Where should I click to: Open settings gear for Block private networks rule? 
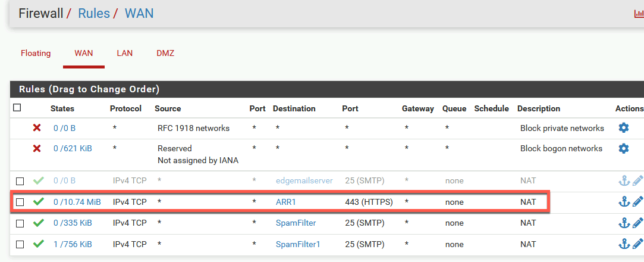[623, 128]
